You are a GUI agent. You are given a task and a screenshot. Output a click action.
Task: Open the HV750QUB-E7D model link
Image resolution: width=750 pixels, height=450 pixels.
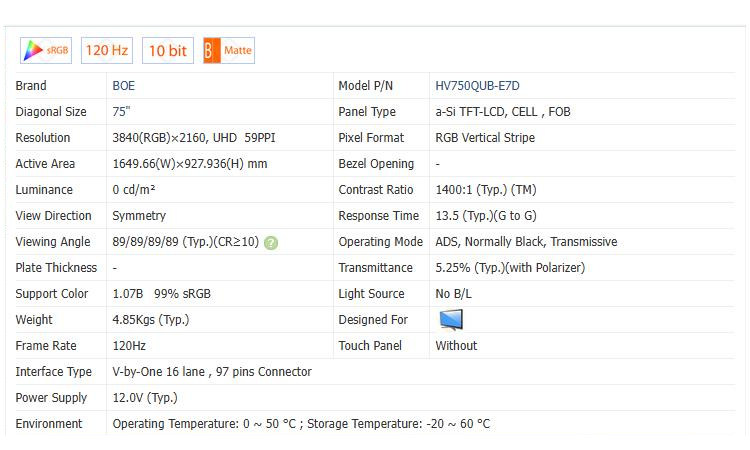477,86
